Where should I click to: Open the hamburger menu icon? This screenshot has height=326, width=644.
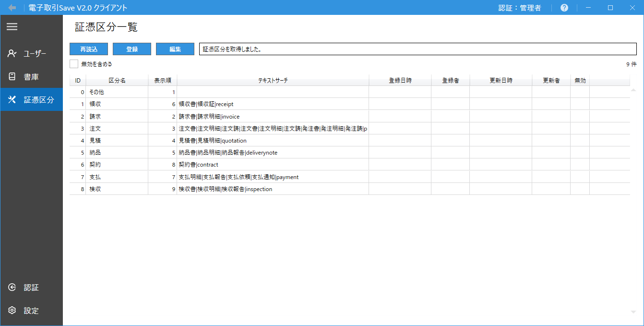pos(12,27)
